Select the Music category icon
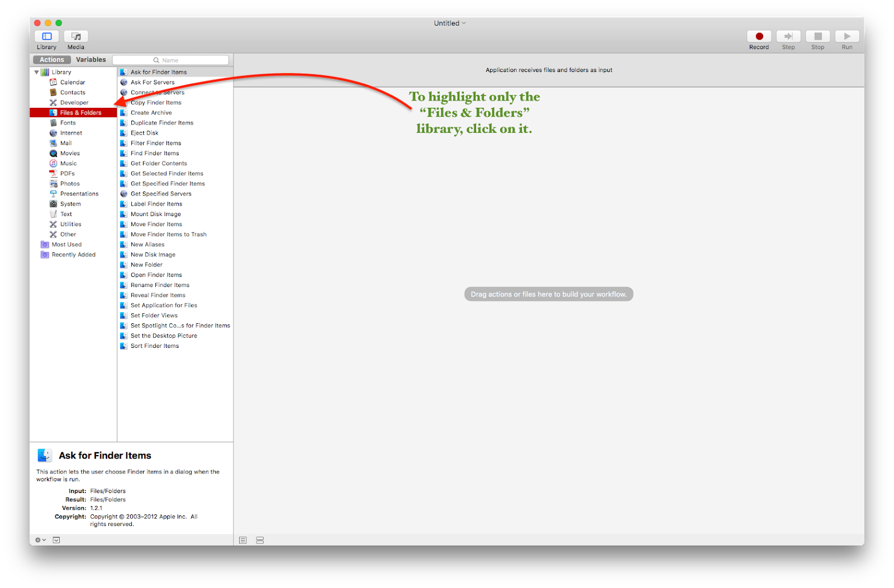 click(53, 163)
